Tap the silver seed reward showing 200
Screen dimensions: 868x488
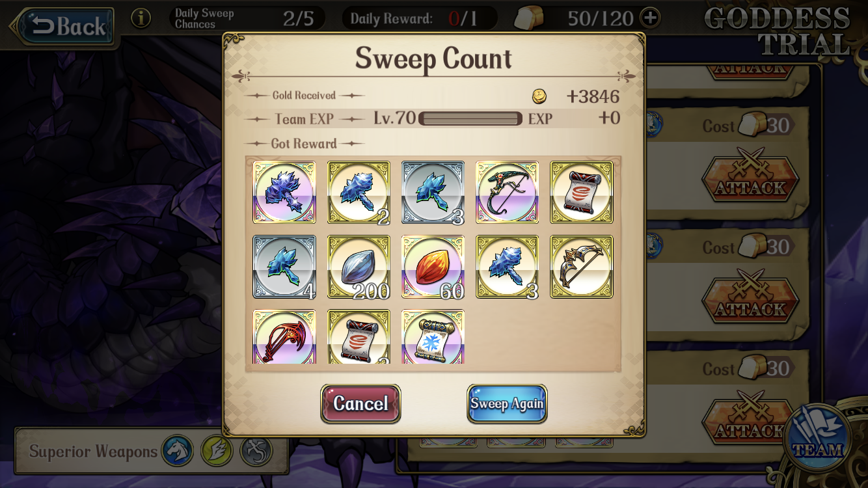pos(359,267)
